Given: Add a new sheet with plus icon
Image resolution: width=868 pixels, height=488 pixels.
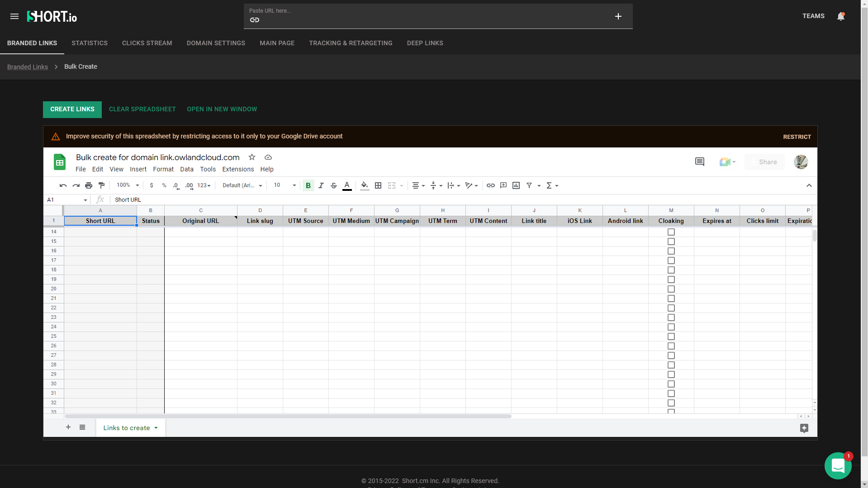Looking at the screenshot, I should click(68, 427).
